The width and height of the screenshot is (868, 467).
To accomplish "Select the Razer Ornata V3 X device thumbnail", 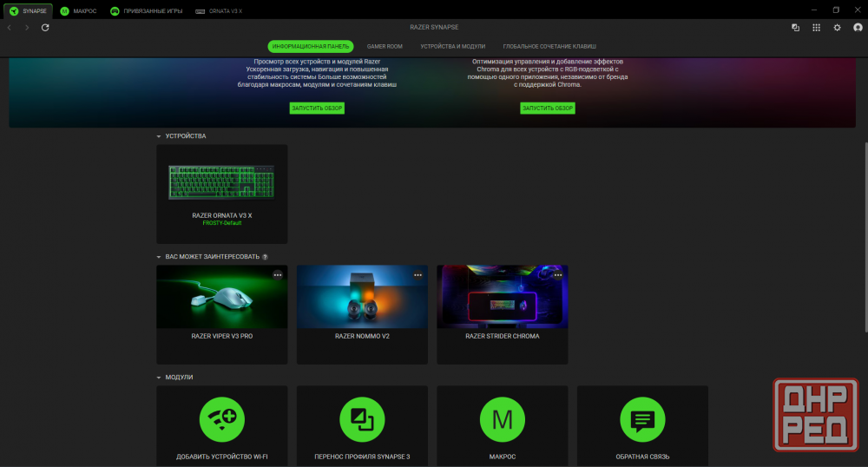I will (221, 182).
